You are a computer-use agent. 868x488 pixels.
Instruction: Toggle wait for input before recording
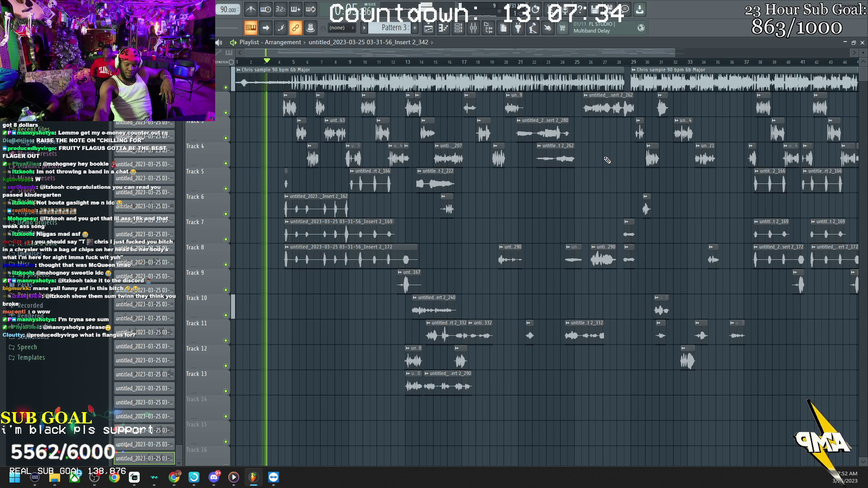[266, 9]
